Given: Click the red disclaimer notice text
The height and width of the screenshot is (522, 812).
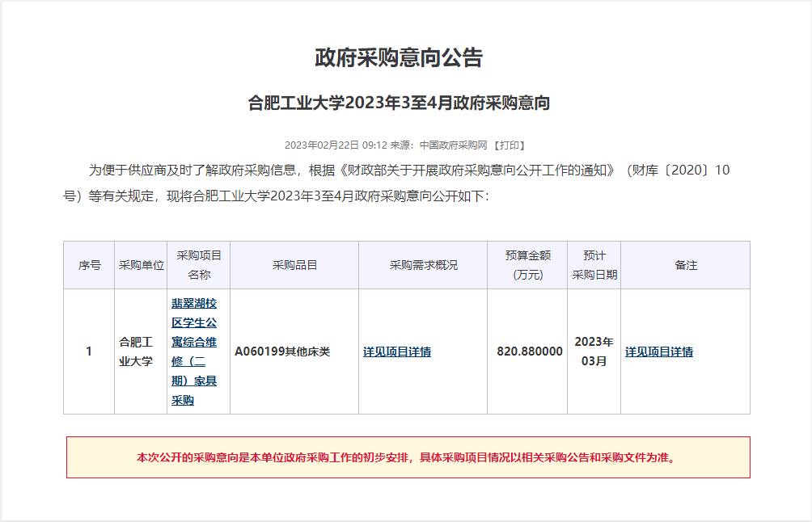Looking at the screenshot, I should (408, 458).
